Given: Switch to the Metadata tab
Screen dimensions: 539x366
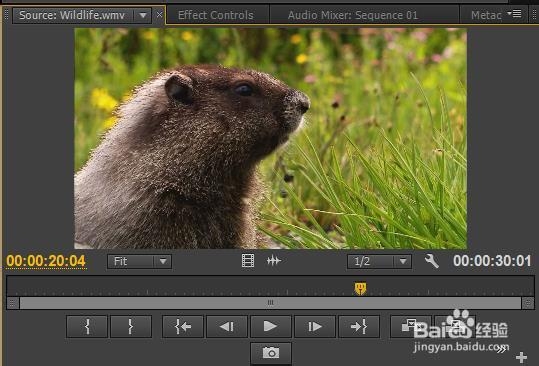Looking at the screenshot, I should pos(486,15).
